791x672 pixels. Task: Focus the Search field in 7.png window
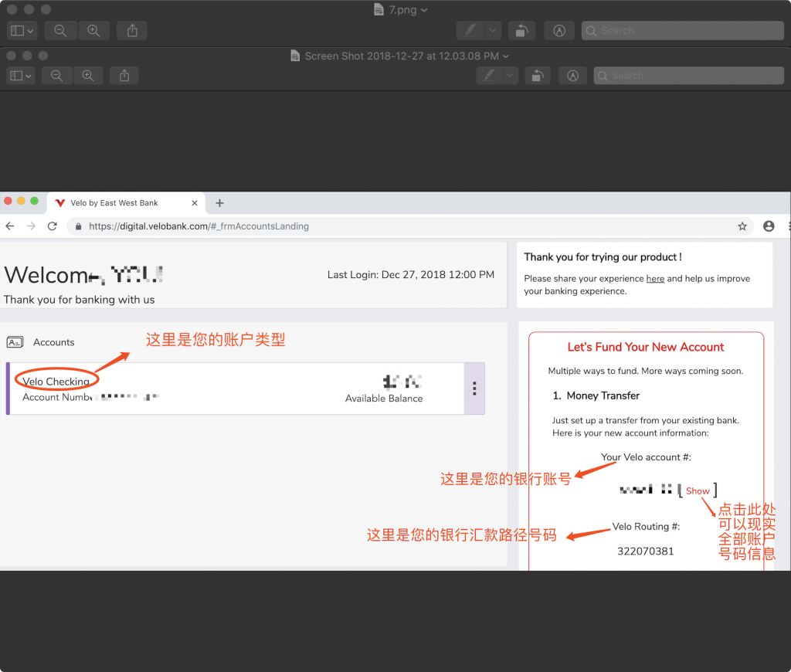click(x=683, y=31)
